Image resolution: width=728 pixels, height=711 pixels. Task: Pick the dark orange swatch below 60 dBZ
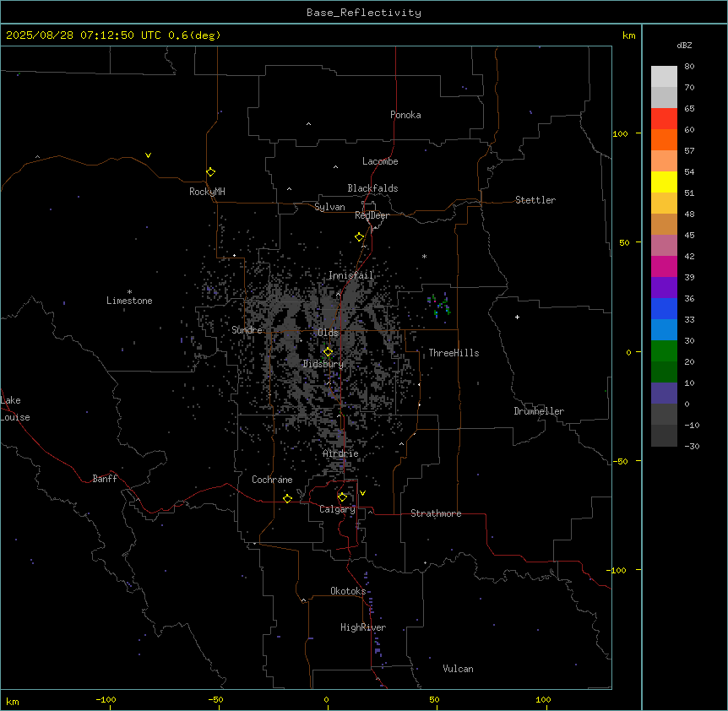(664, 139)
